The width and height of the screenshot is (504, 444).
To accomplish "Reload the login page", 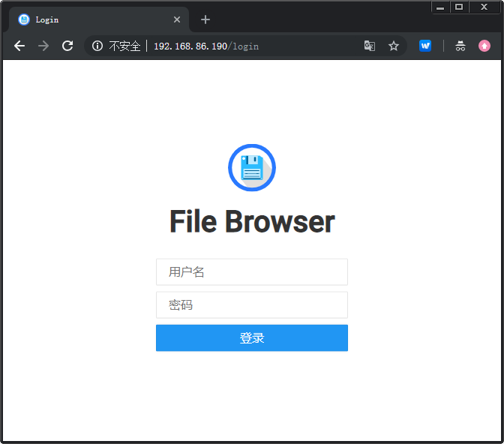I will tap(67, 46).
